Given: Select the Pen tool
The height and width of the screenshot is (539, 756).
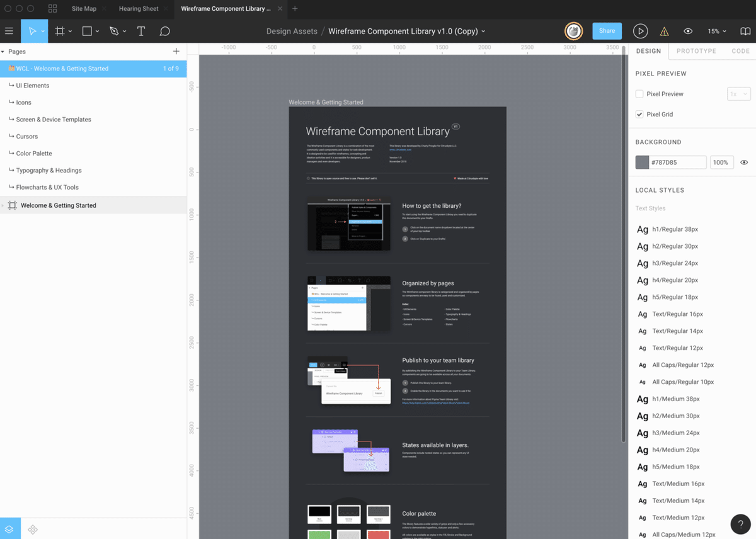Looking at the screenshot, I should [x=114, y=31].
